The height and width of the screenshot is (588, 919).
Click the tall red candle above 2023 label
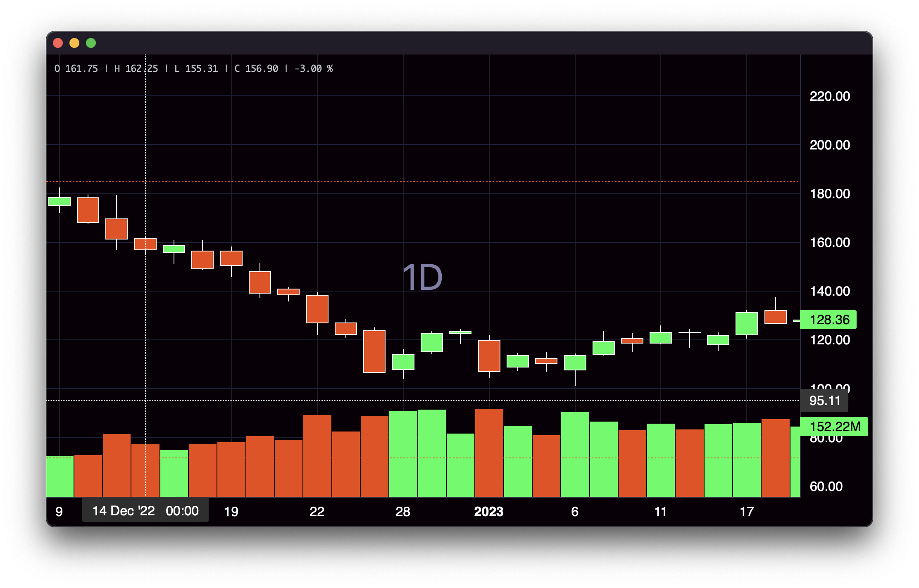point(489,356)
